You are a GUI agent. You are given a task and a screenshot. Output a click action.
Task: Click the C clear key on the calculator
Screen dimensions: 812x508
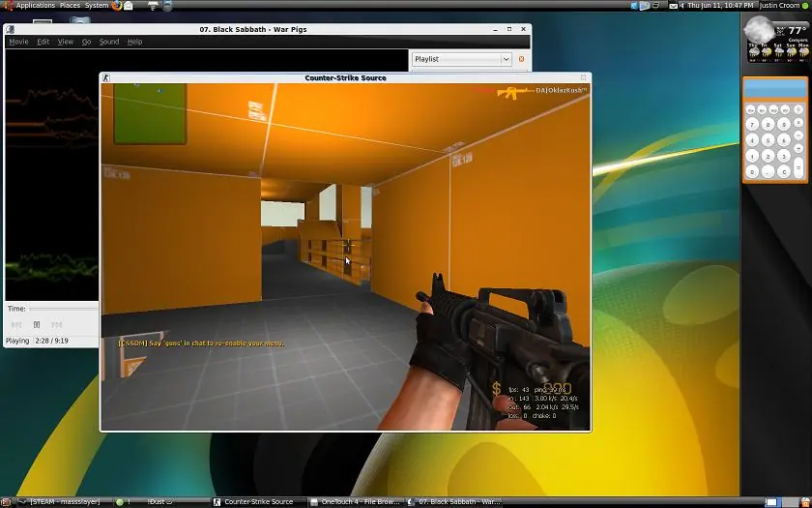[x=784, y=172]
